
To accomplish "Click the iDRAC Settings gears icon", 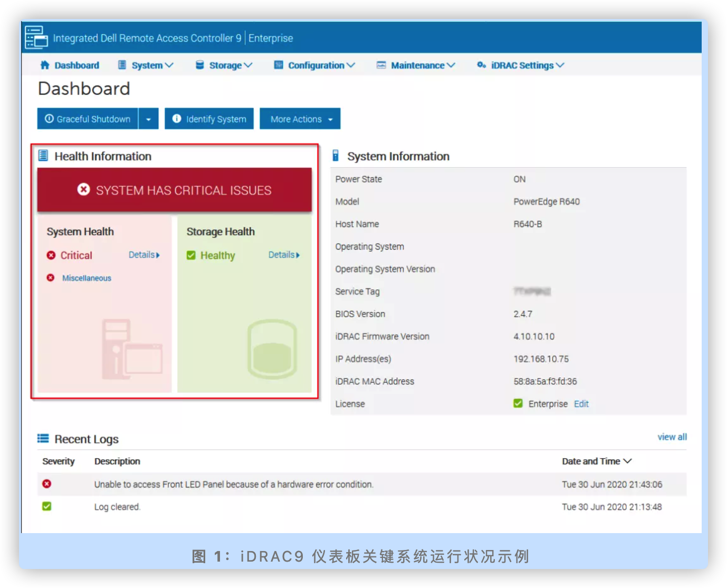I will (x=481, y=65).
